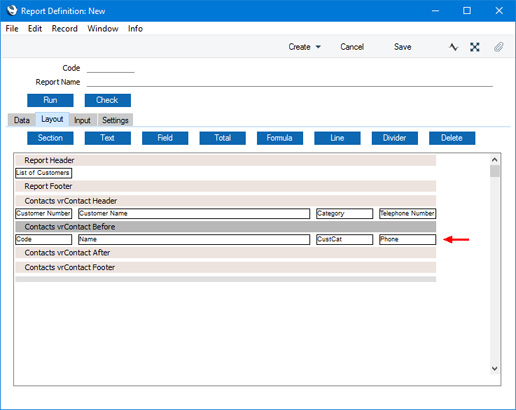Open the Record menu
Viewport: 516px width, 410px height.
coord(64,29)
